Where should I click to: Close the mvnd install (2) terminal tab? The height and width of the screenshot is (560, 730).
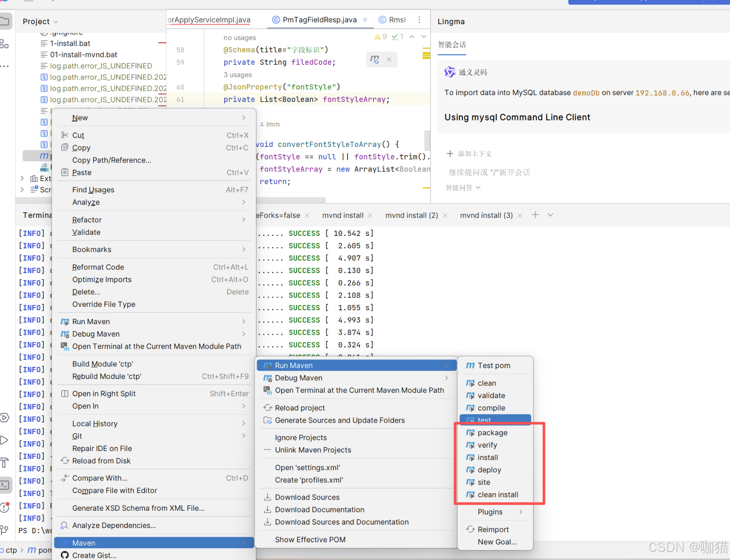(445, 216)
